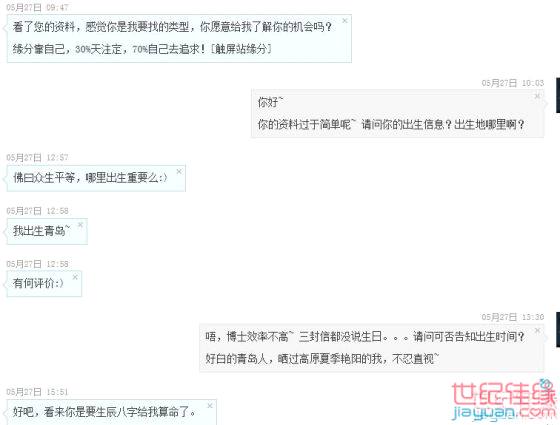This screenshot has height=425, width=560.
Task: Click the 世纪佳缘 jiayuan.com logo
Action: (x=504, y=400)
